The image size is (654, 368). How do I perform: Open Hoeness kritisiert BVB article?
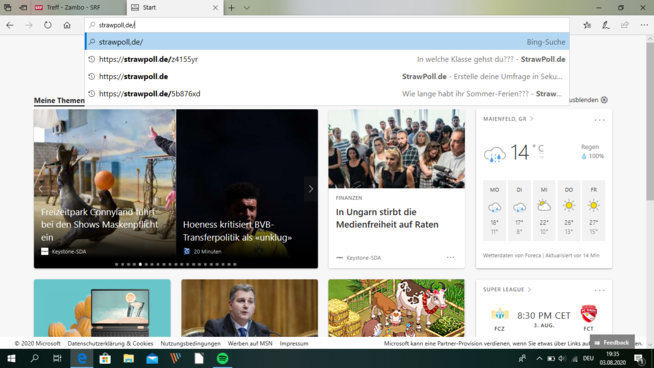pyautogui.click(x=247, y=189)
